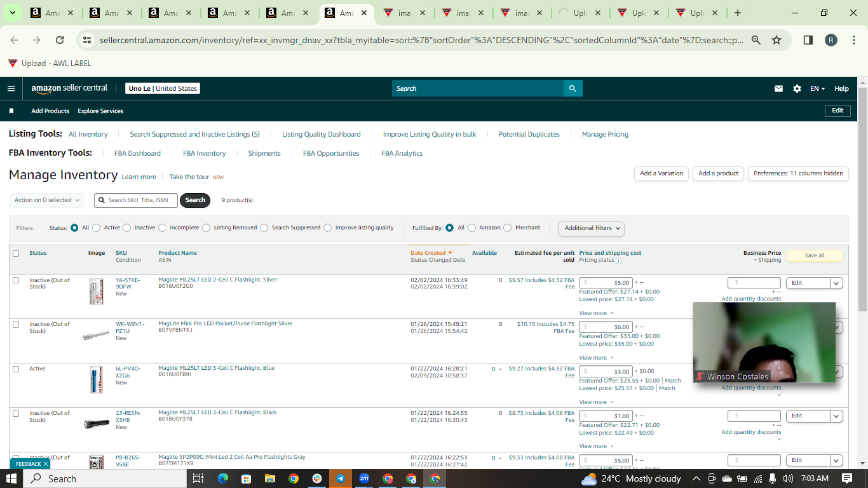Click the Search SKU, Title, ISBN field
868x488 pixels.
pyautogui.click(x=136, y=200)
